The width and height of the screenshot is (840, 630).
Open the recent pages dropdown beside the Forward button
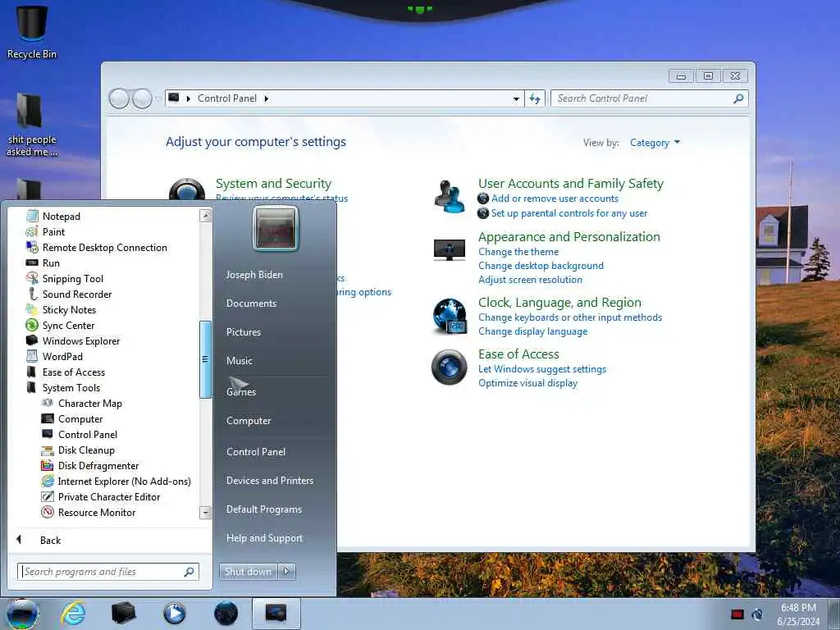(x=157, y=98)
